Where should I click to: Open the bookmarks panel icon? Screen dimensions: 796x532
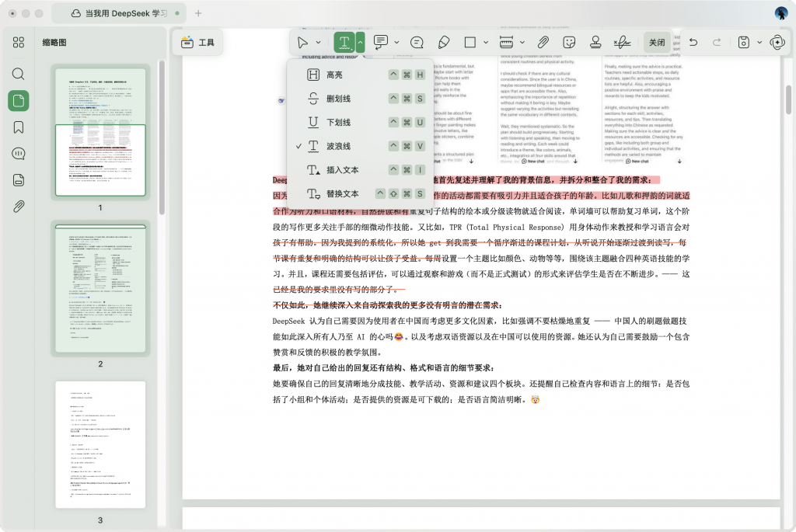pyautogui.click(x=19, y=127)
